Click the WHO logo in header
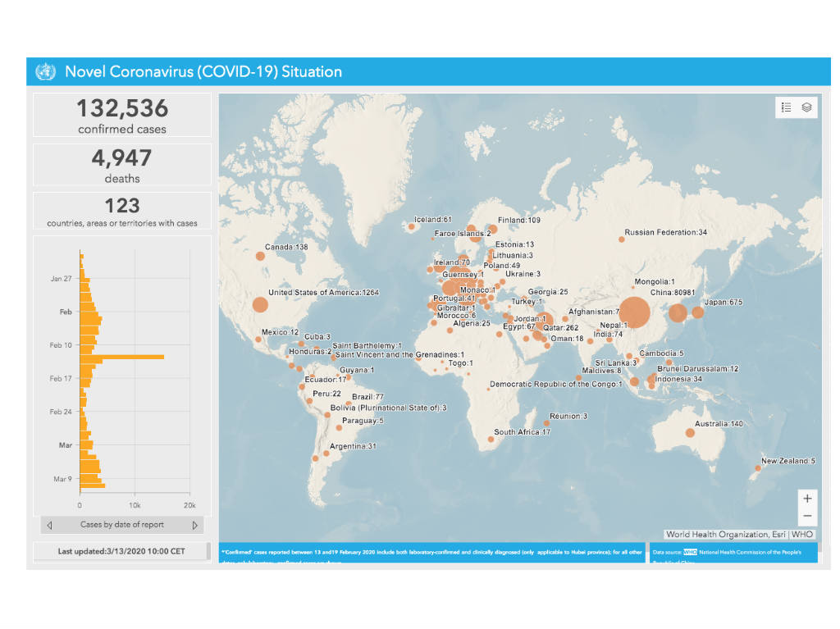840x629 pixels. coord(46,71)
